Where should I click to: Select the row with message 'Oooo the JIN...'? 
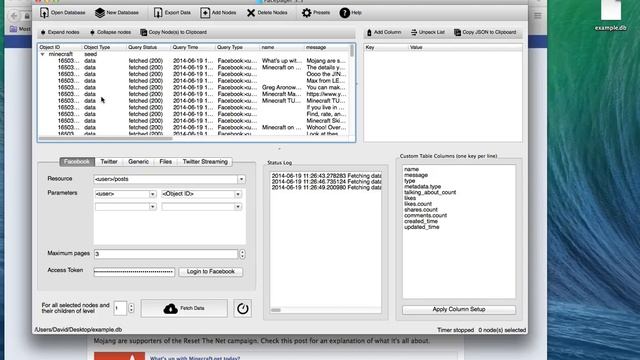click(194, 74)
